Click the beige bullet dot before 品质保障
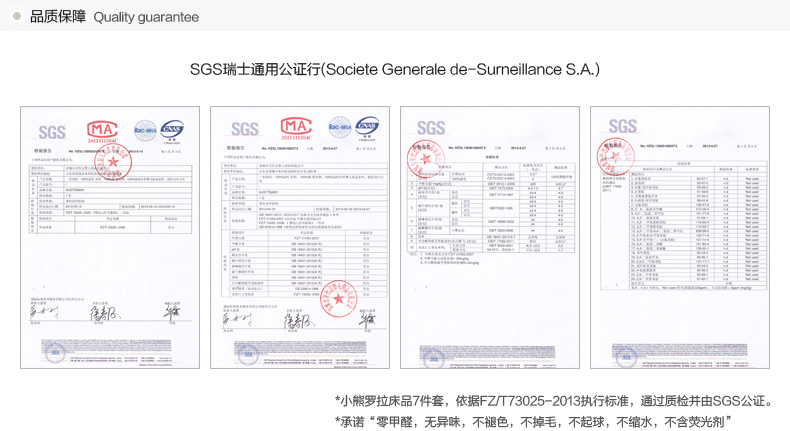The width and height of the screenshot is (790, 431). coord(17,17)
